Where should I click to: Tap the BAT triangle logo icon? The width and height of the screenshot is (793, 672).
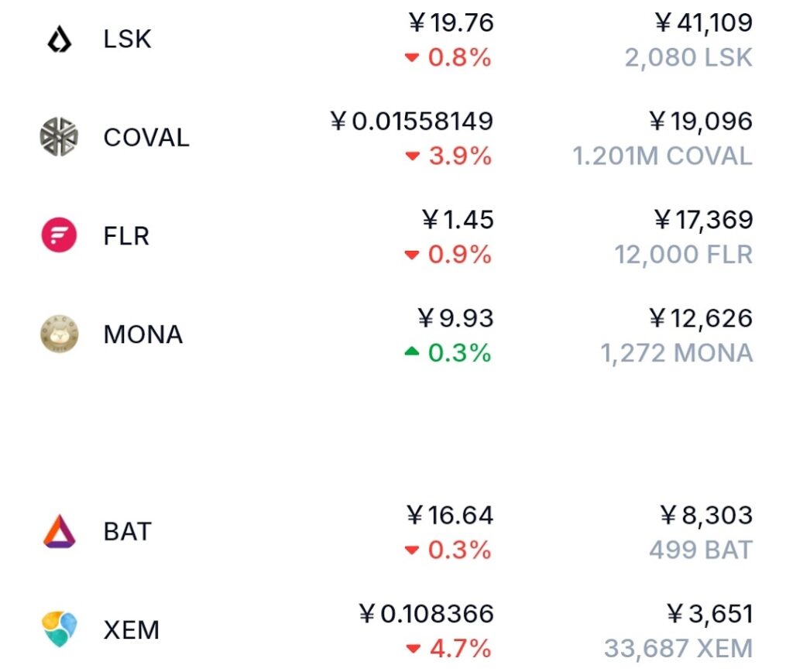point(60,532)
